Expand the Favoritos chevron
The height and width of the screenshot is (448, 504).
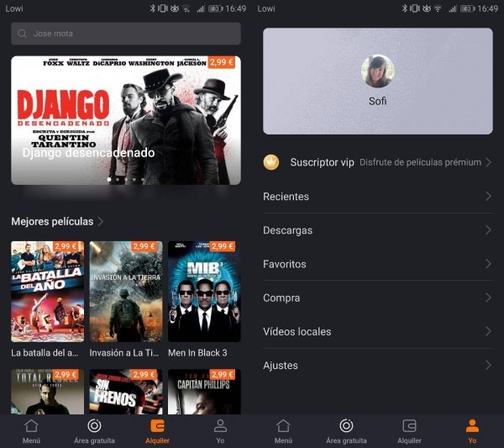488,264
